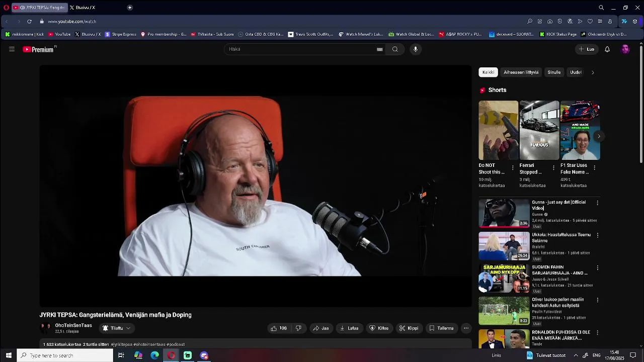The width and height of the screenshot is (644, 362).
Task: Select the Sinulle filter chip
Action: pos(554,72)
